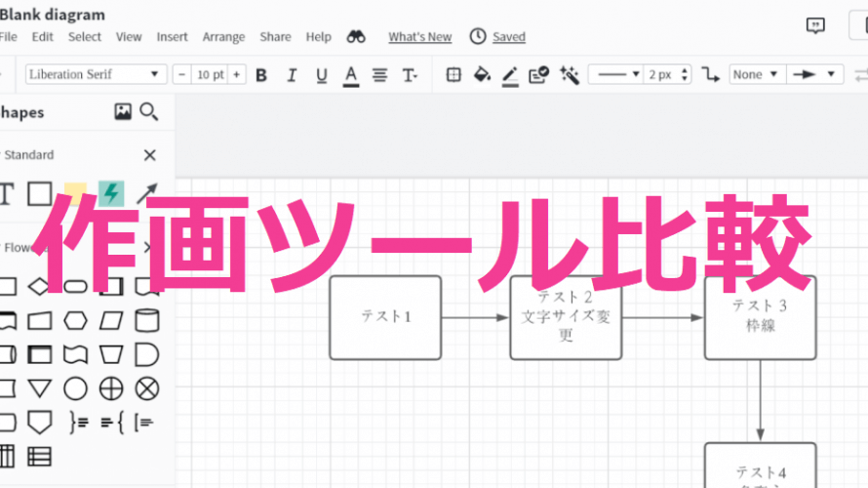Viewport: 868px width, 488px height.
Task: Open the end arrow style dropdown
Action: [x=815, y=74]
